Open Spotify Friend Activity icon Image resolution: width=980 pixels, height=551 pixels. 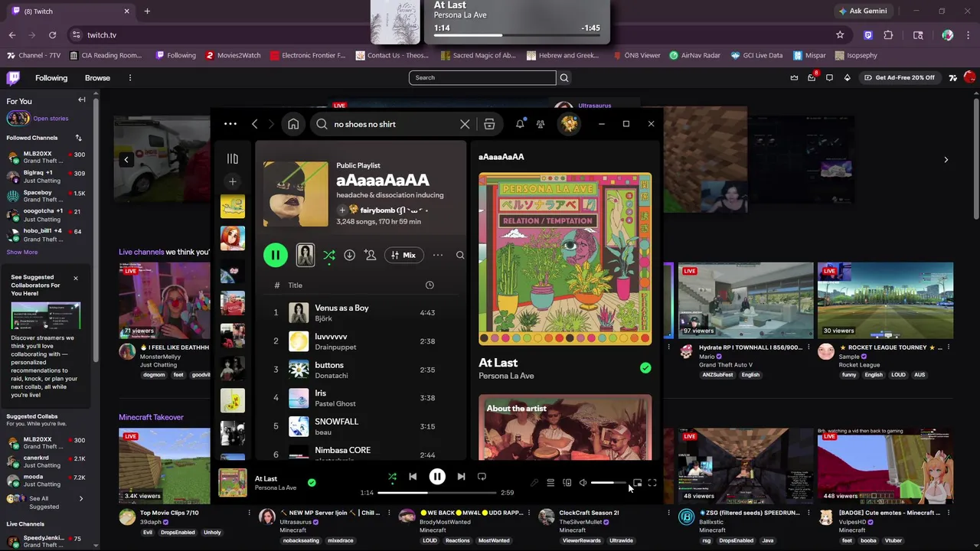[x=541, y=124]
